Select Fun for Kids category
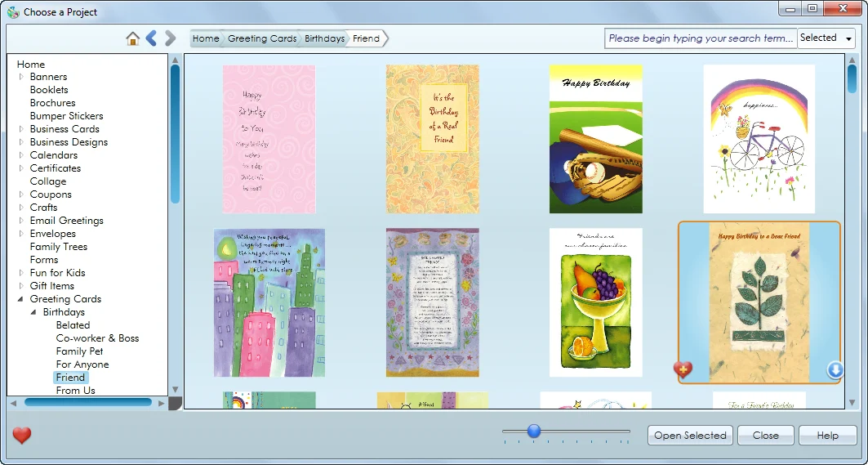The width and height of the screenshot is (868, 465). 58,273
